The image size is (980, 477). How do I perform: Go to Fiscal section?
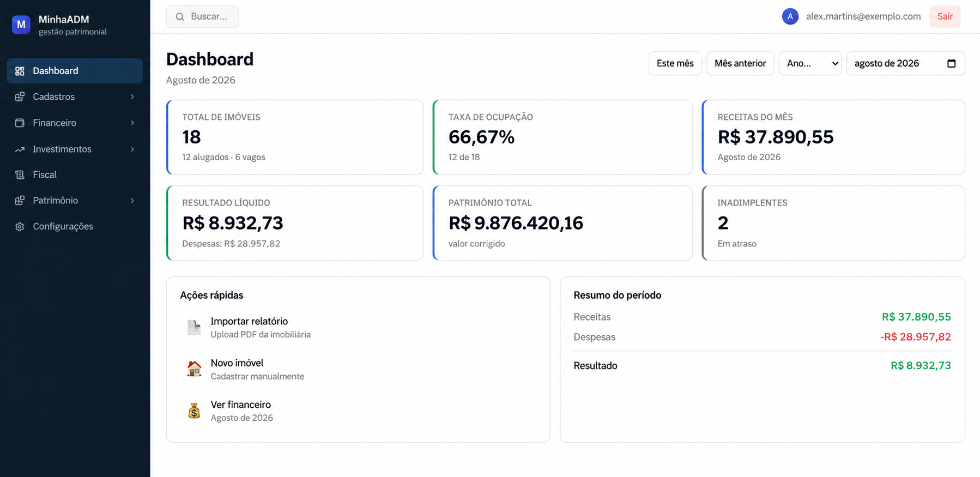pos(75,174)
